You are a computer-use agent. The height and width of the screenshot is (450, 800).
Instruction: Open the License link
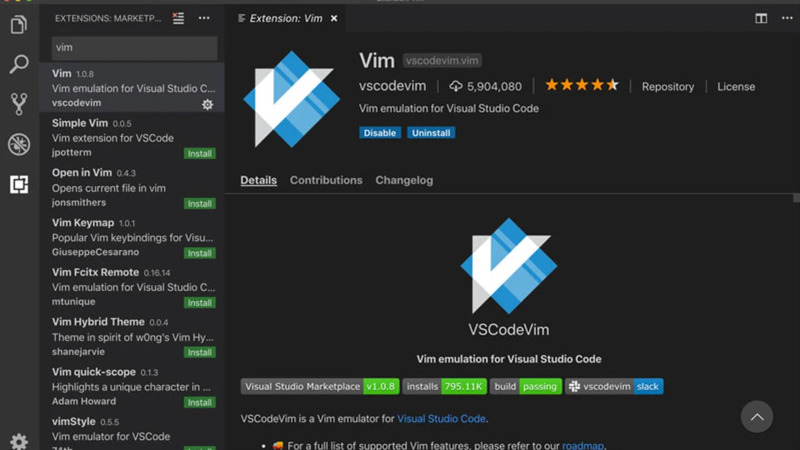click(736, 87)
